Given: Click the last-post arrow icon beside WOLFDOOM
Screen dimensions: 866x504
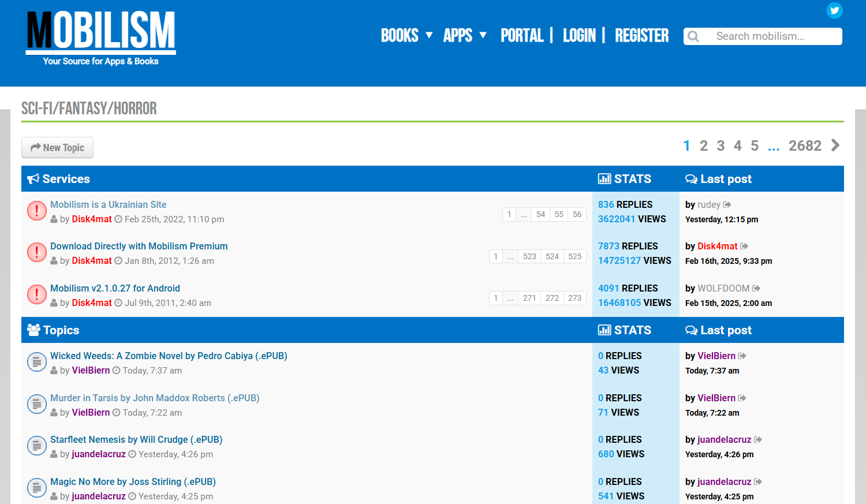Looking at the screenshot, I should [756, 288].
